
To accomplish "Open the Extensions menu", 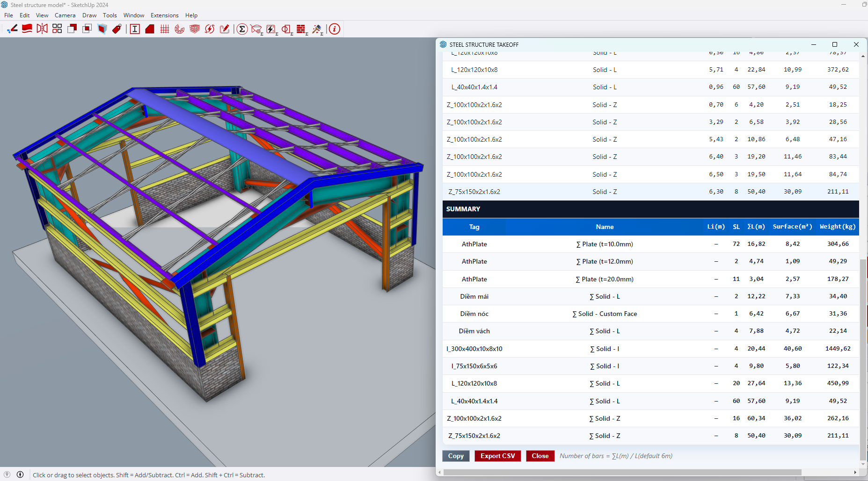I will (164, 15).
